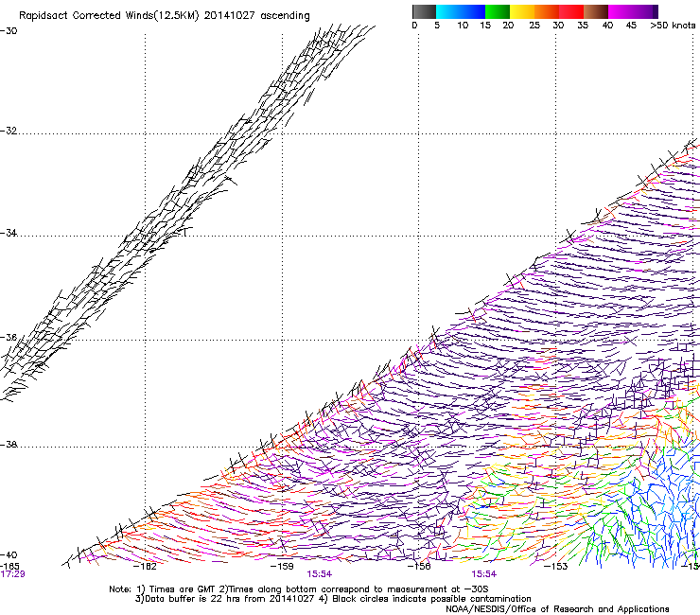Select the cyan-blue 5-15 knots legend band
700x615 pixels.
coord(461,11)
